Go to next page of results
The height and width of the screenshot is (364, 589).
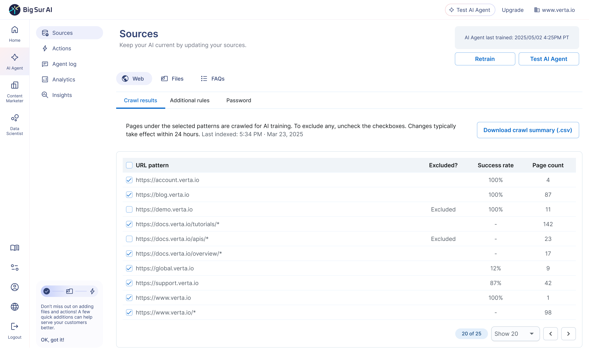[x=568, y=334]
